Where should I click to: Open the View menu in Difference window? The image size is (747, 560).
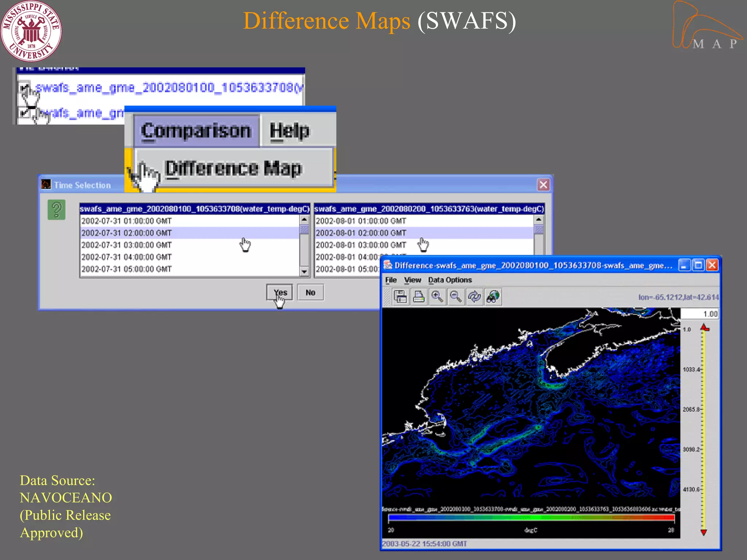tap(413, 280)
